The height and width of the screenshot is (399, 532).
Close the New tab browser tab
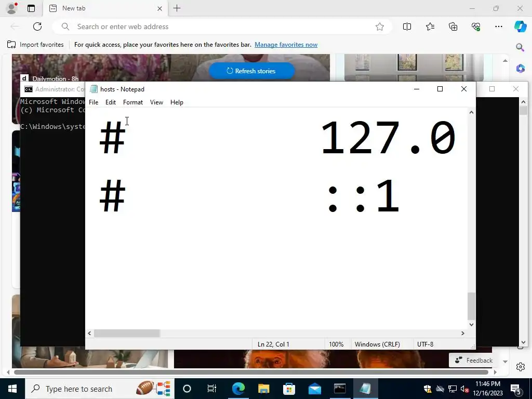point(160,8)
